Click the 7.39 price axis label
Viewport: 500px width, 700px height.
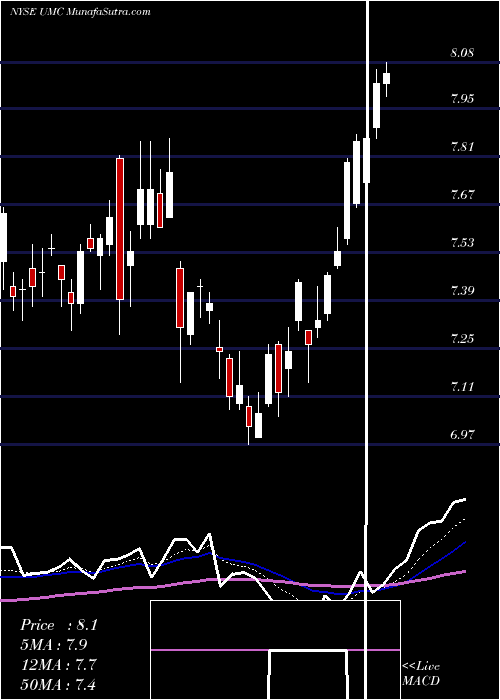click(462, 291)
